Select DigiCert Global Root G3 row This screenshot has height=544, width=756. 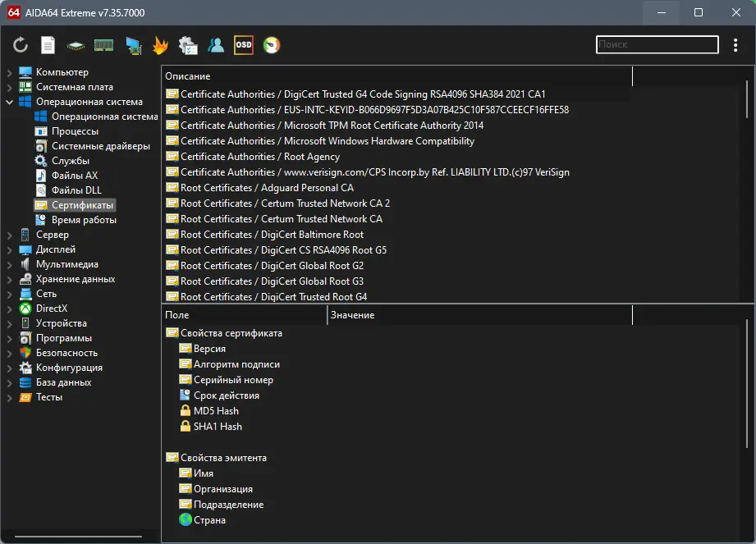264,281
